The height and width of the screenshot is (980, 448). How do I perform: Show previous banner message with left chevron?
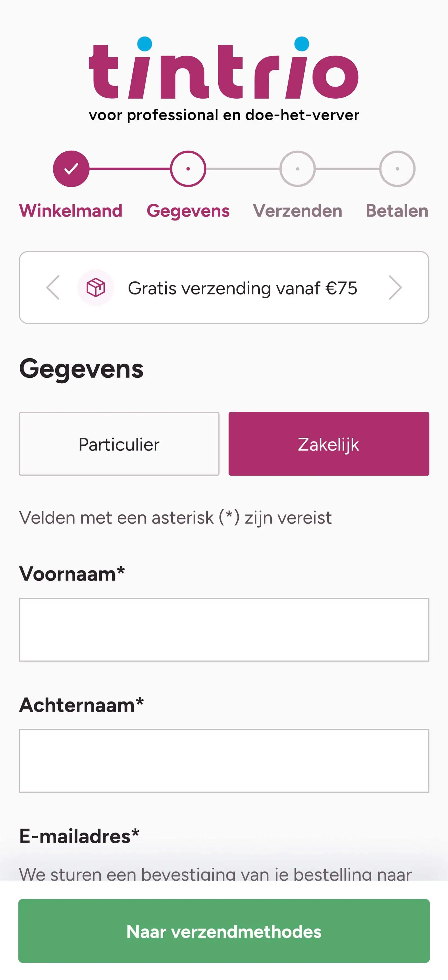click(53, 288)
